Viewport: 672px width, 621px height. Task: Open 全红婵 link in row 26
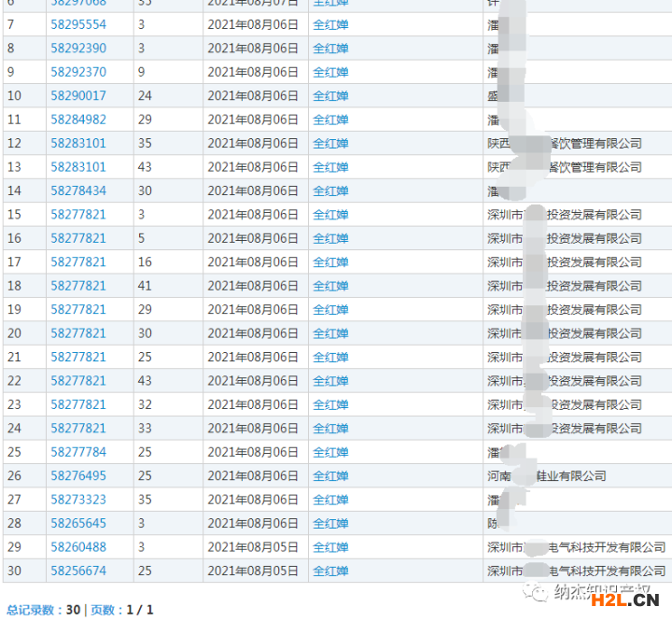[x=330, y=475]
